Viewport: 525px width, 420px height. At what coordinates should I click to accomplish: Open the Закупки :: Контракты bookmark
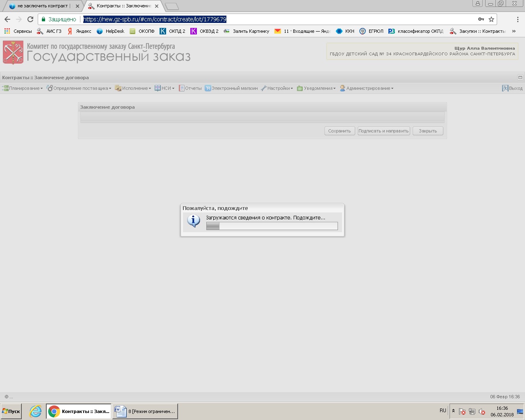click(478, 31)
